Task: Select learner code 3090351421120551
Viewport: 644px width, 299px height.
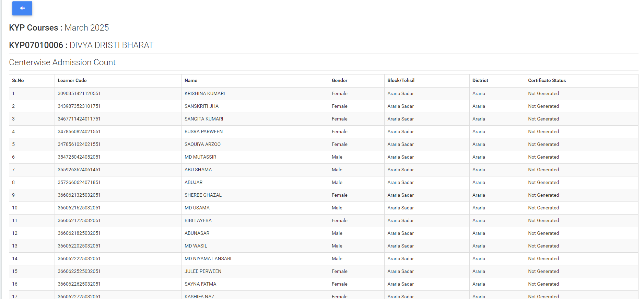Action: coord(79,93)
